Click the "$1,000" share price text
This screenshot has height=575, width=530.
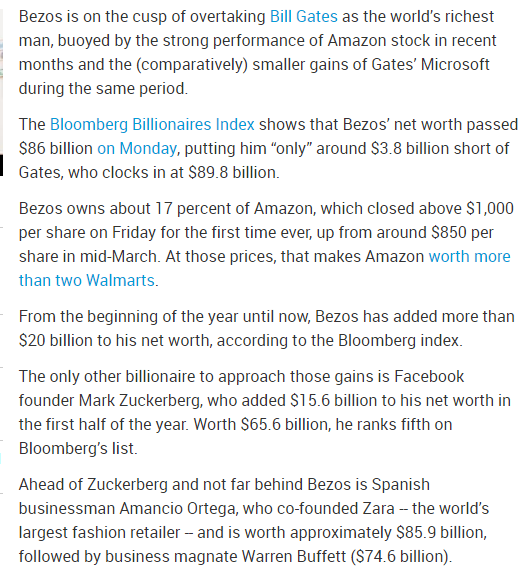point(490,209)
